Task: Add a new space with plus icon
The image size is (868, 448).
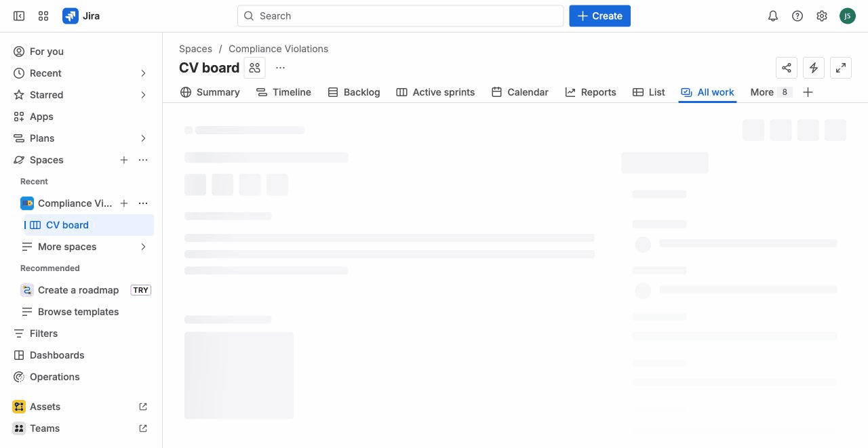Action: point(124,160)
